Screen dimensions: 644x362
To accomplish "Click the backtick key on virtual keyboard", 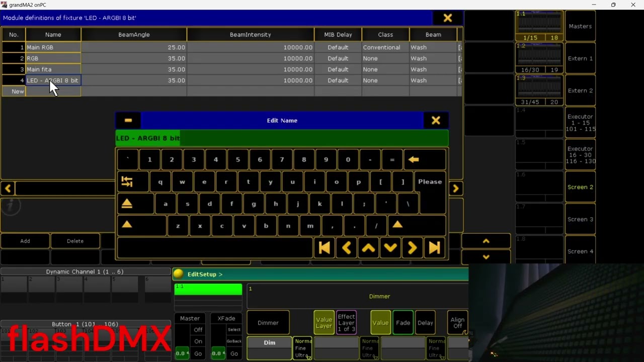I will [x=127, y=159].
